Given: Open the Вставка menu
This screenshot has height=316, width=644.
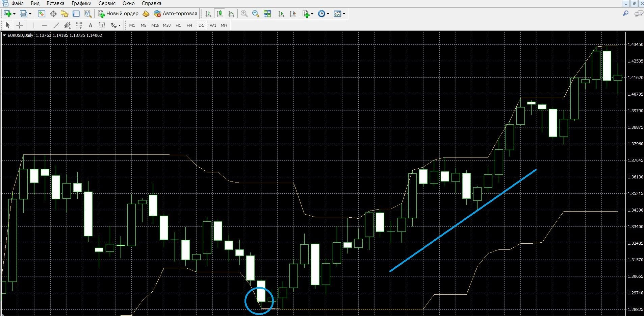Looking at the screenshot, I should click(55, 3).
